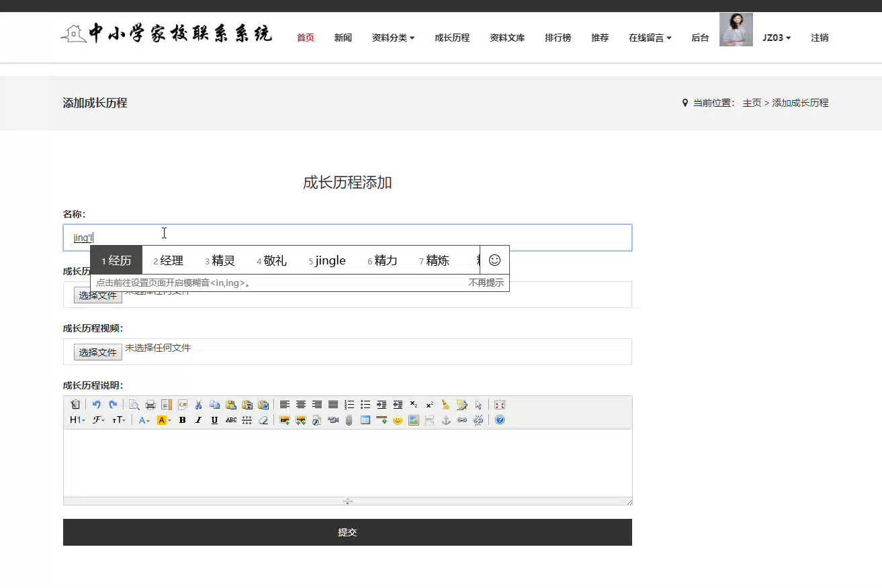Toggle bold formatting

click(x=183, y=420)
